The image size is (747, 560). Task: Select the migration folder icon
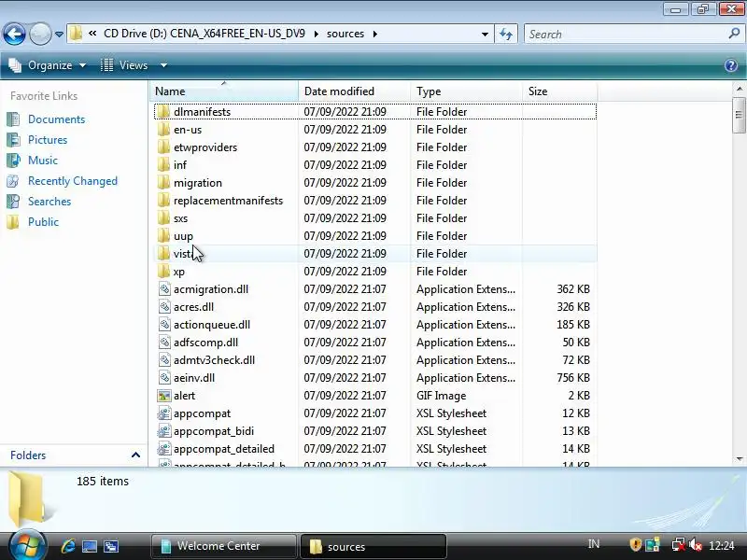[163, 183]
